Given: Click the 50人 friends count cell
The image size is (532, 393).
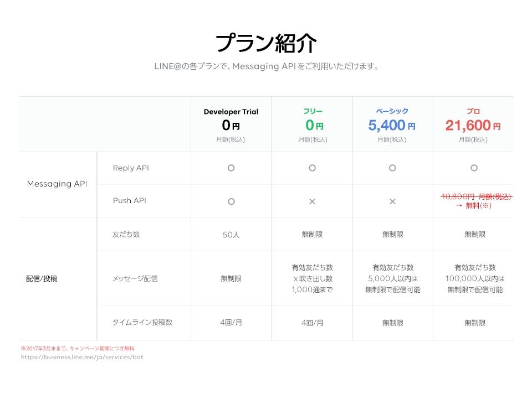Looking at the screenshot, I should click(231, 235).
